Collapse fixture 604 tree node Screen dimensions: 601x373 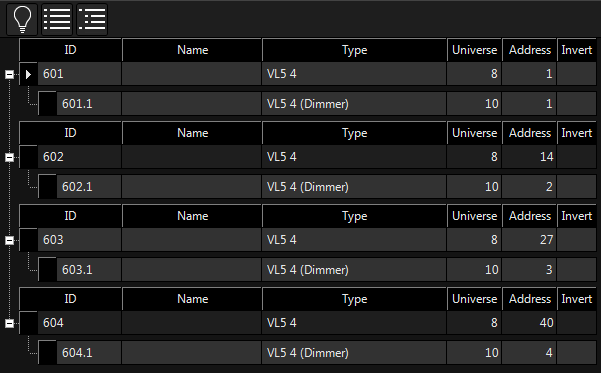tap(10, 323)
